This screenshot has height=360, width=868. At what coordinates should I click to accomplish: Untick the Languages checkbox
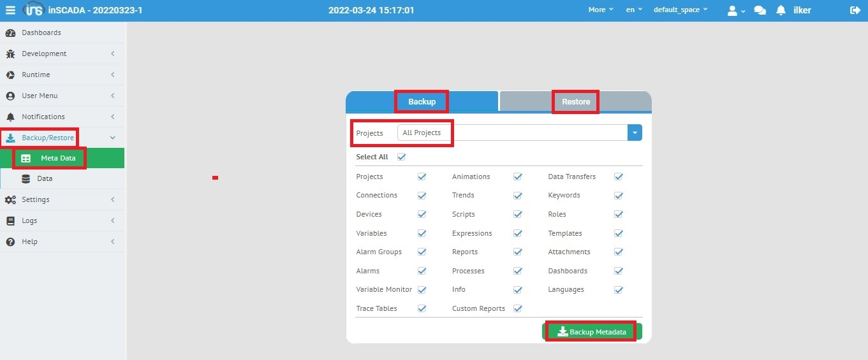point(618,289)
